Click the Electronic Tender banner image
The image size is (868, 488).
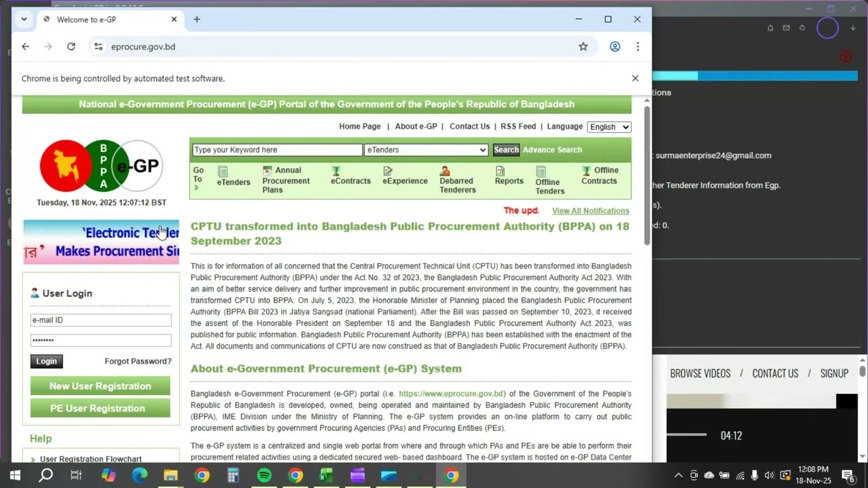pyautogui.click(x=101, y=242)
